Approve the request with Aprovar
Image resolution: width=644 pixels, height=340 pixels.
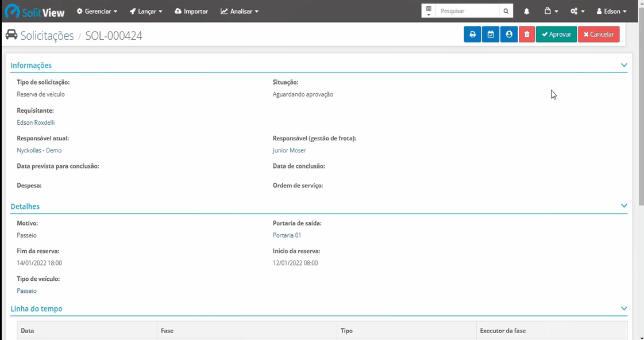(556, 34)
